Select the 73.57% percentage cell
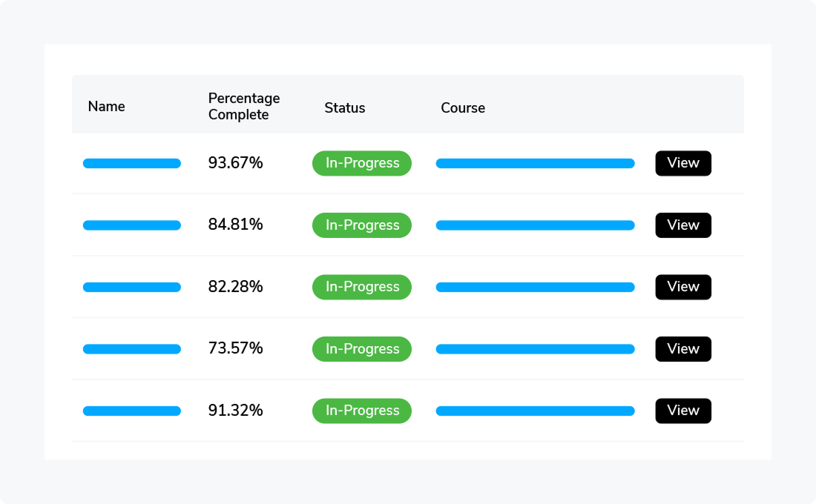This screenshot has width=816, height=504. click(236, 349)
